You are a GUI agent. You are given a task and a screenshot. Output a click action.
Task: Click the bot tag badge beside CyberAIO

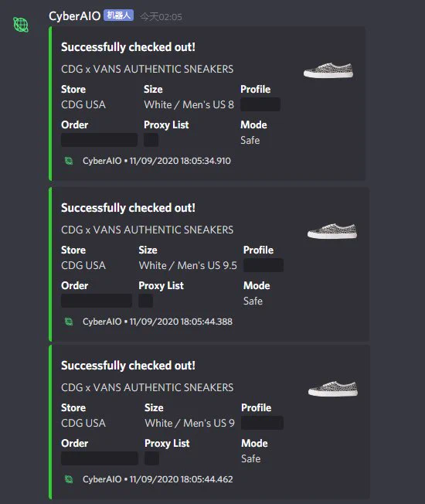pos(118,15)
